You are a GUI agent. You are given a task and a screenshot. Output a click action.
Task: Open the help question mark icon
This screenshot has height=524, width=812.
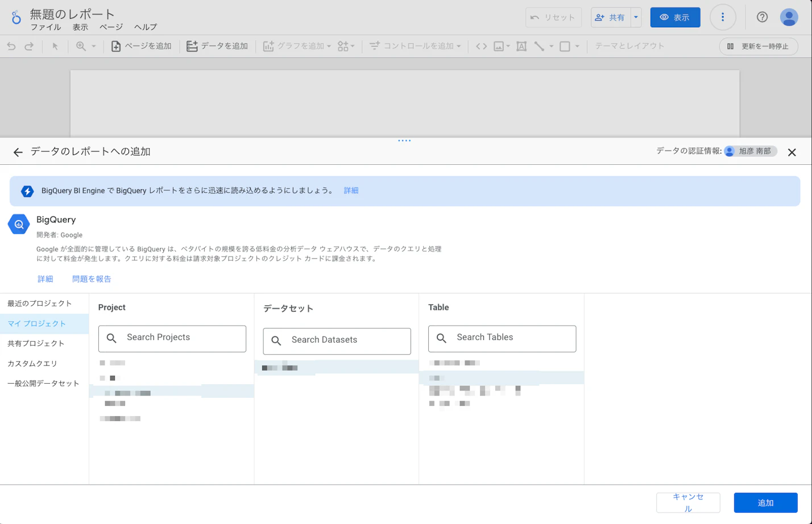tap(762, 17)
